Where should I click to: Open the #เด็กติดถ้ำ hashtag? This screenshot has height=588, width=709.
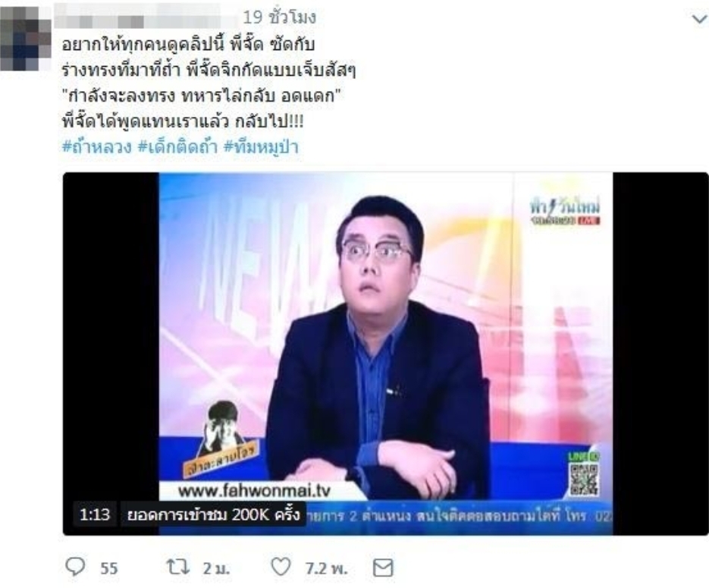coord(177,146)
